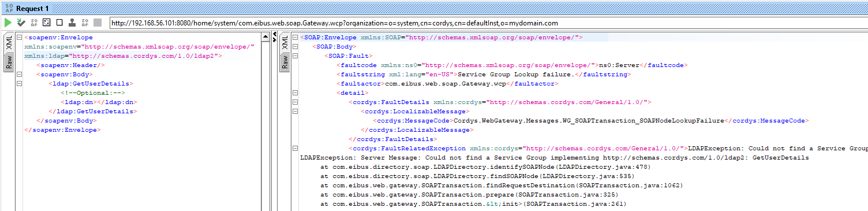
Task: Click SOAP icon next to gray stop square
Action: click(x=85, y=23)
